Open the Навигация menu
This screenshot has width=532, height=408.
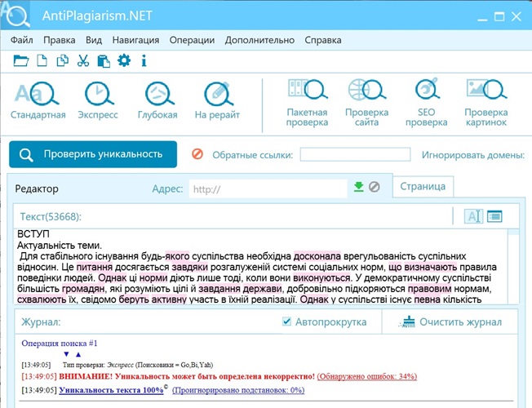coord(135,40)
